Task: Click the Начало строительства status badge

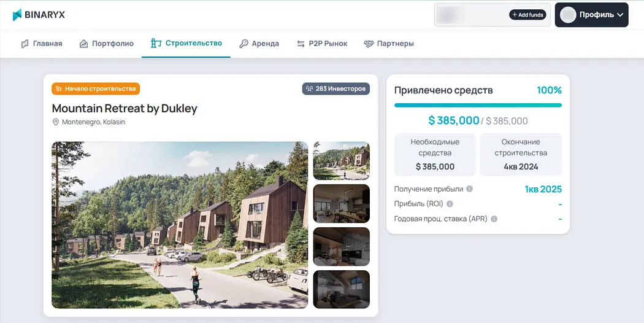Action: [x=96, y=88]
